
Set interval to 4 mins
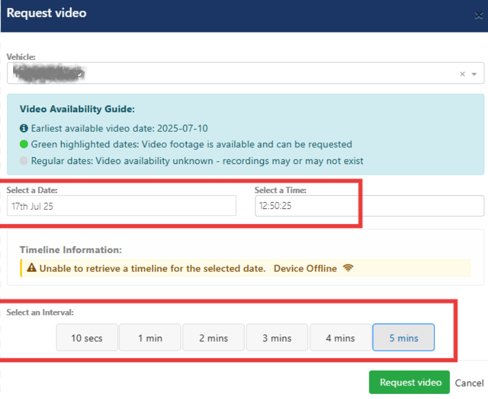[340, 337]
